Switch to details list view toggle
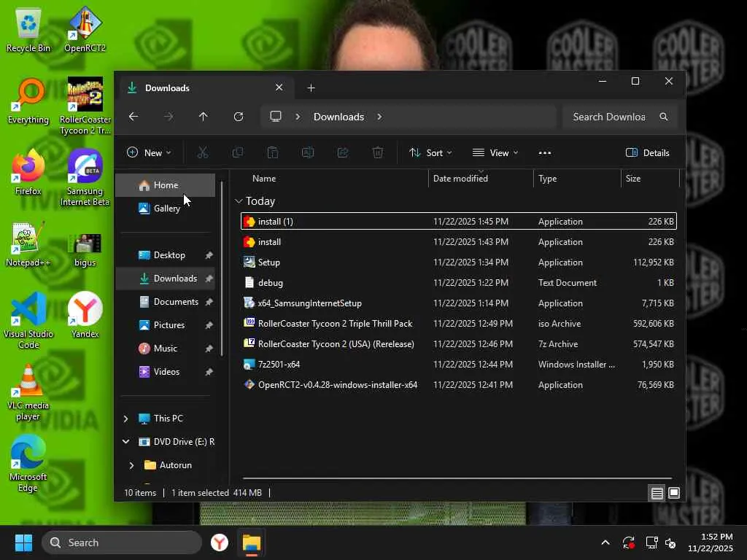747x560 pixels. [x=657, y=494]
